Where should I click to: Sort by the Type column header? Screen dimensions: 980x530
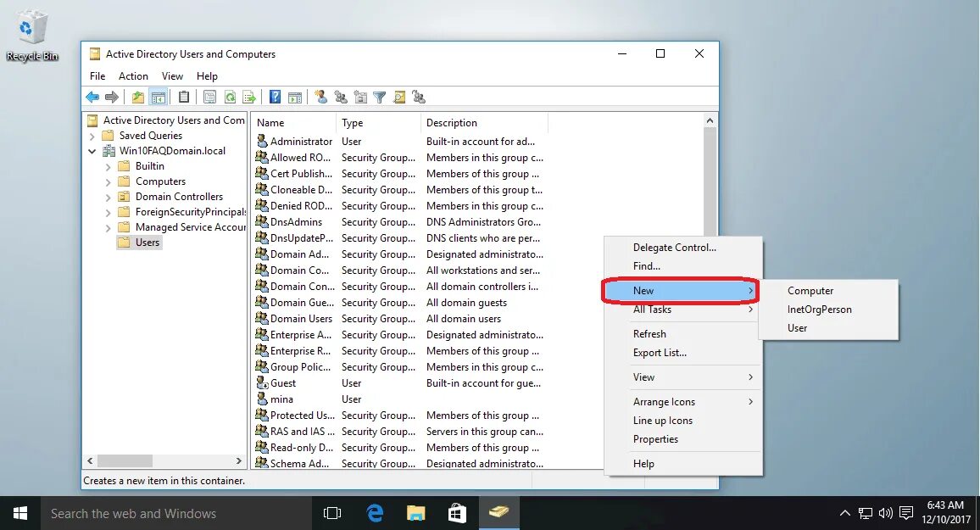point(378,123)
